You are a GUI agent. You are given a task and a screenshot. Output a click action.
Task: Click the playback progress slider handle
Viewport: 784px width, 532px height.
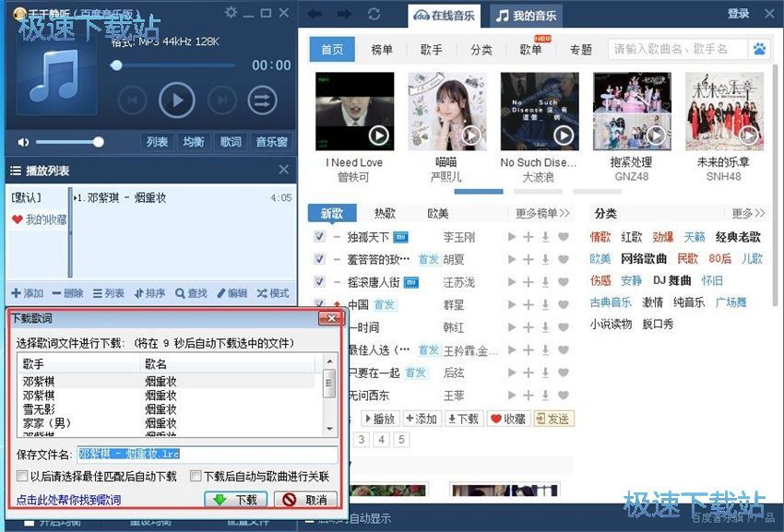(x=116, y=65)
